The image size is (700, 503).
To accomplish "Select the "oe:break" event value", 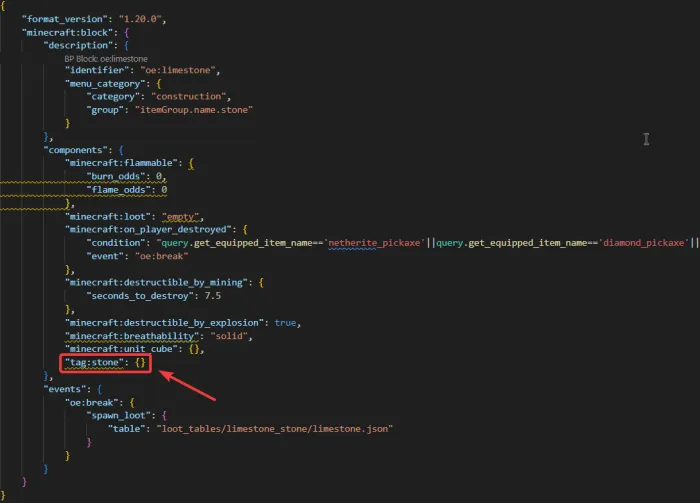I will pos(162,256).
